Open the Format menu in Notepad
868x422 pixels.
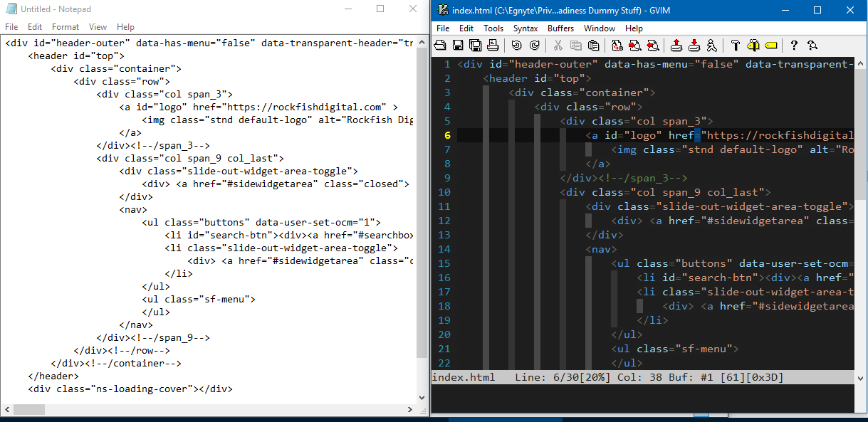pyautogui.click(x=66, y=27)
